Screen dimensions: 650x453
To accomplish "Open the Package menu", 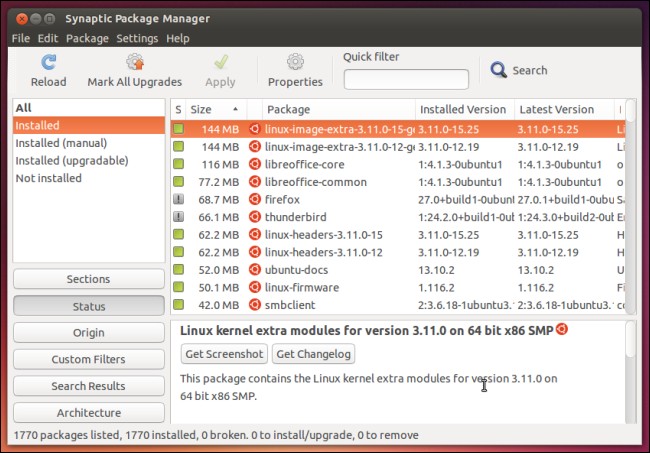I will coord(87,39).
